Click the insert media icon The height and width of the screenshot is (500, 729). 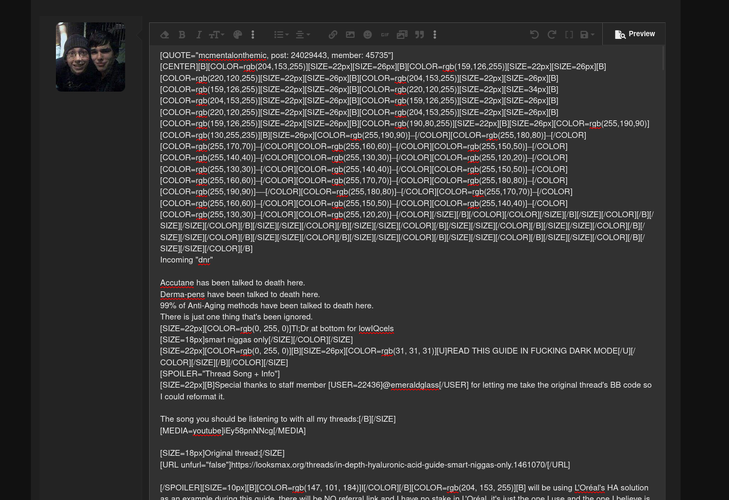[402, 35]
